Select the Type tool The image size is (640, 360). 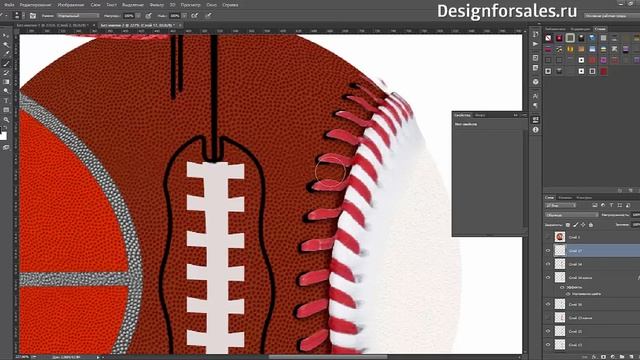[6, 100]
